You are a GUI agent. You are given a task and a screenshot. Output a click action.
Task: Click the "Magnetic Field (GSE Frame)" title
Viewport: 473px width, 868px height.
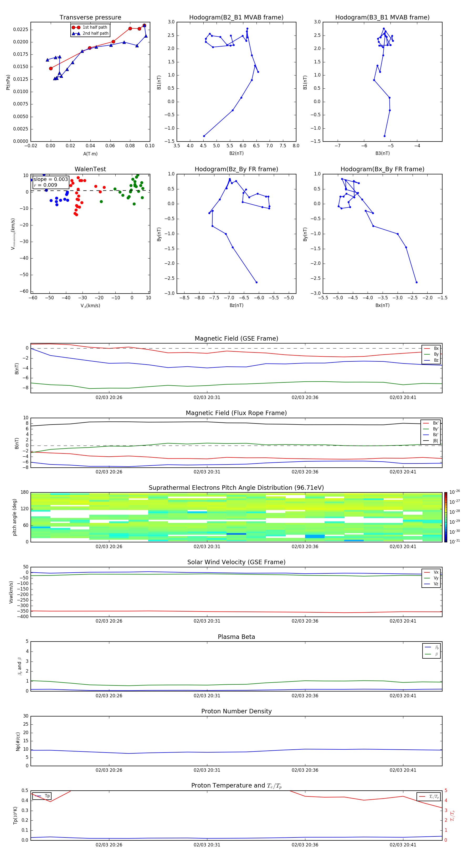tap(236, 339)
